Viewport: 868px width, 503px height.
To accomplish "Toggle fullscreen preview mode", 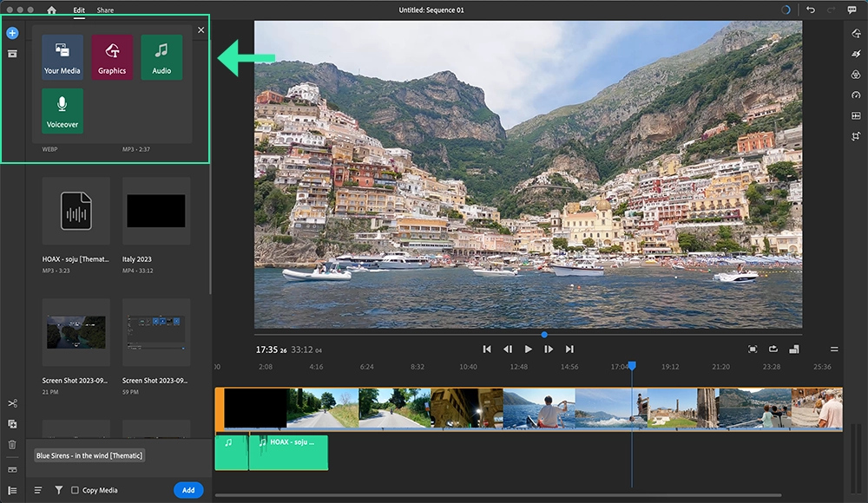I will [x=753, y=349].
